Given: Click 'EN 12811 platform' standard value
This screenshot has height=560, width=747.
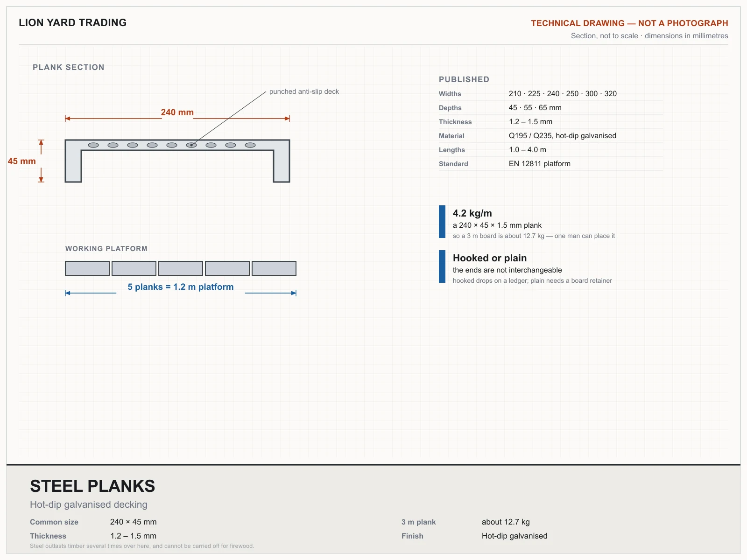Looking at the screenshot, I should [x=540, y=164].
